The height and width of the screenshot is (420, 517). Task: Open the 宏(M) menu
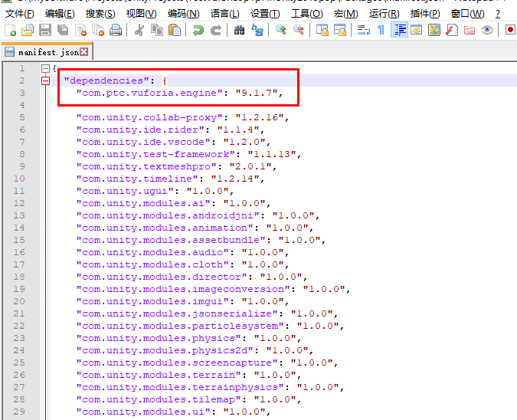[346, 14]
